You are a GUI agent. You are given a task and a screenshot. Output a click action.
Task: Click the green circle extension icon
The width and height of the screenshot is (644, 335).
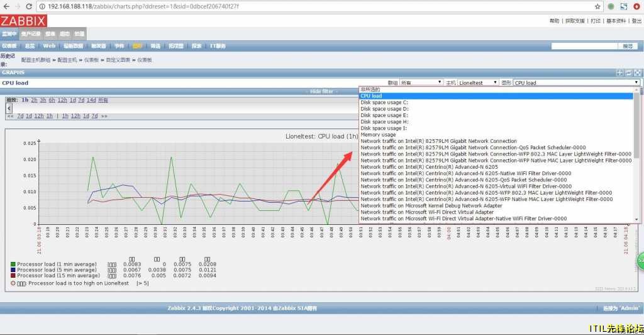pyautogui.click(x=611, y=6)
